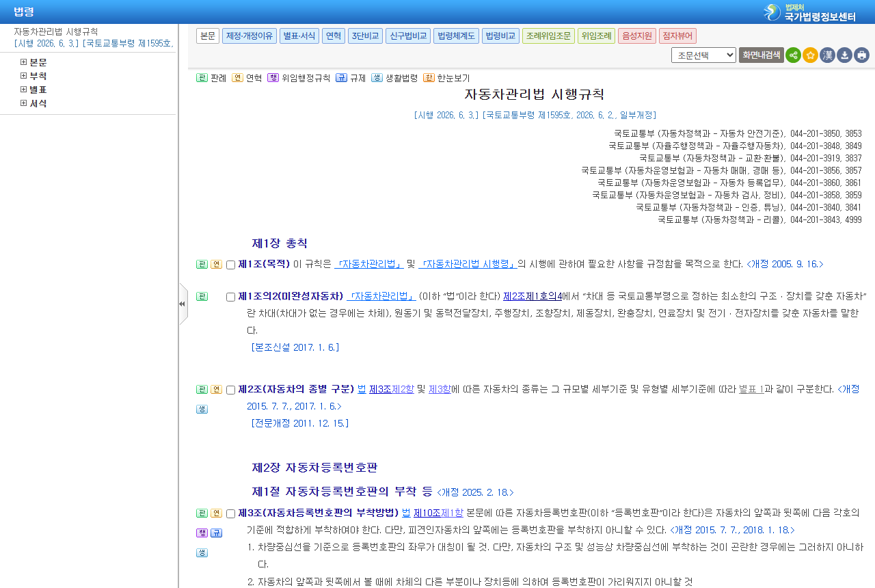Click the 판례 legend icon

[202, 78]
